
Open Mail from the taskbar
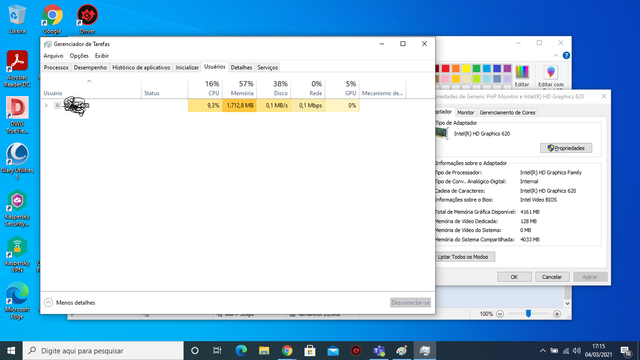coord(333,351)
